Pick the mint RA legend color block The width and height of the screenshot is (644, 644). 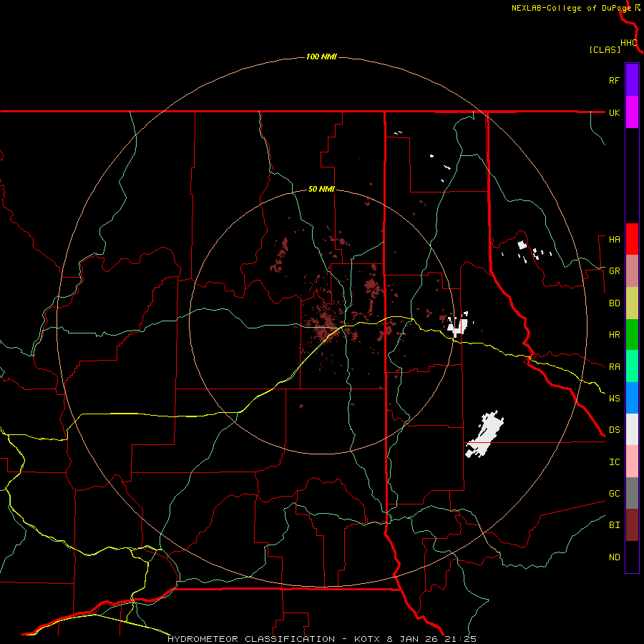[x=632, y=366]
